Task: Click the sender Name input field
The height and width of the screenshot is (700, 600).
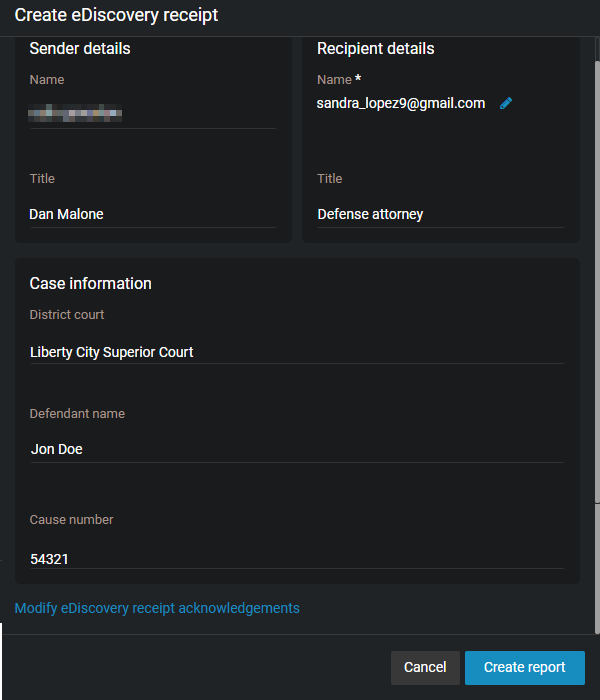Action: tap(153, 113)
